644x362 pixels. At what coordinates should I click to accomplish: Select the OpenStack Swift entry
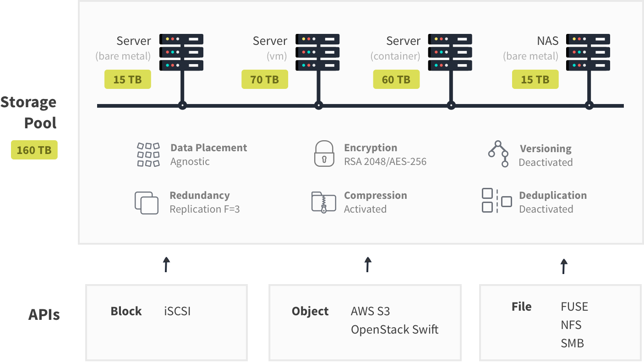394,329
